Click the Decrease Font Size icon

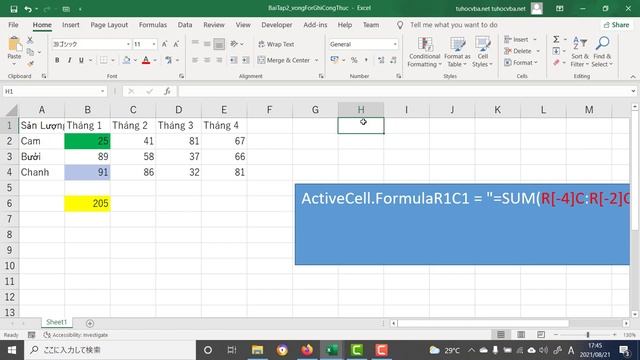coord(176,44)
